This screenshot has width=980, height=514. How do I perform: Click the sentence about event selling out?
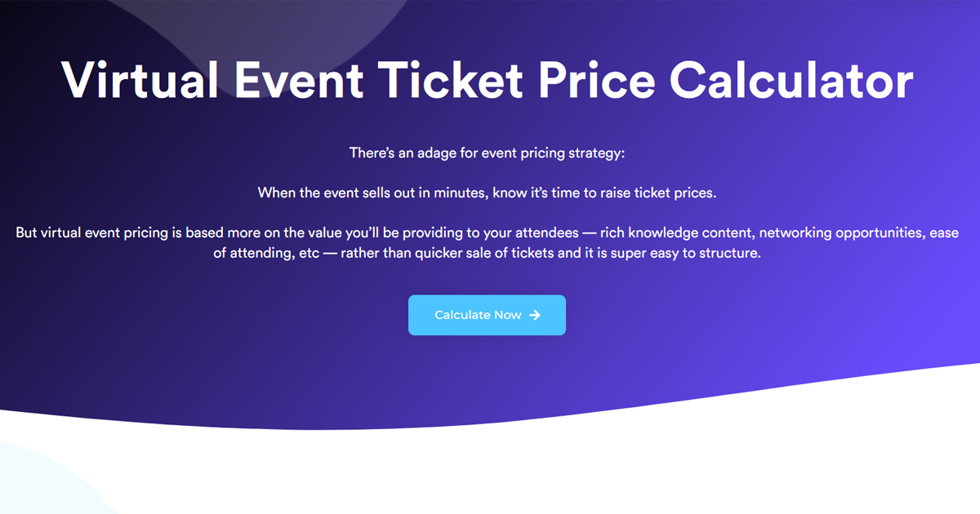(x=487, y=193)
